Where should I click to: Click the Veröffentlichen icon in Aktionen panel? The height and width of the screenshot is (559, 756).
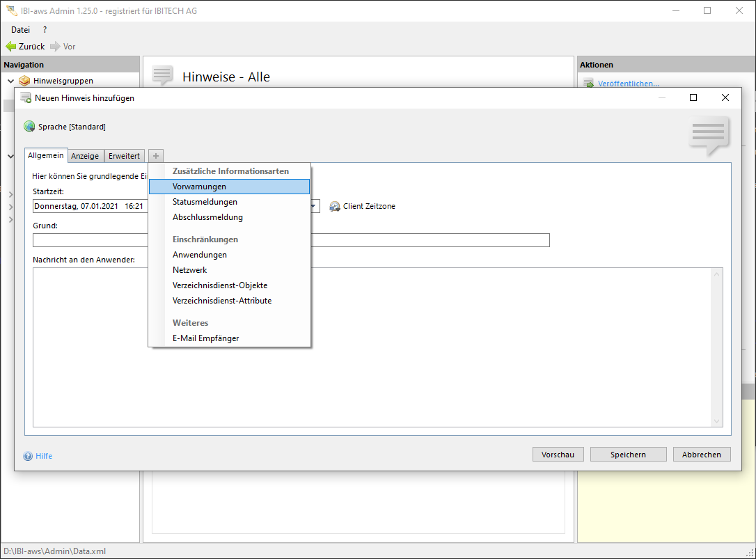coord(588,84)
